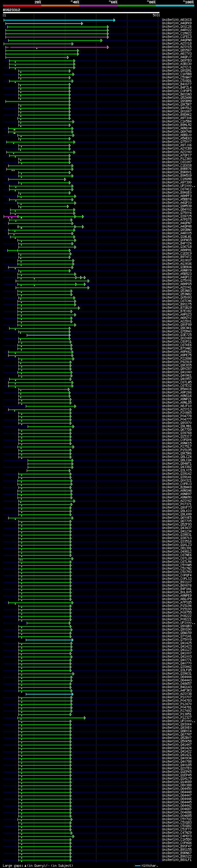The height and width of the screenshot is (868, 197).
Task: Select the UniRef100_A1XKU6 label
Action: [177, 264]
